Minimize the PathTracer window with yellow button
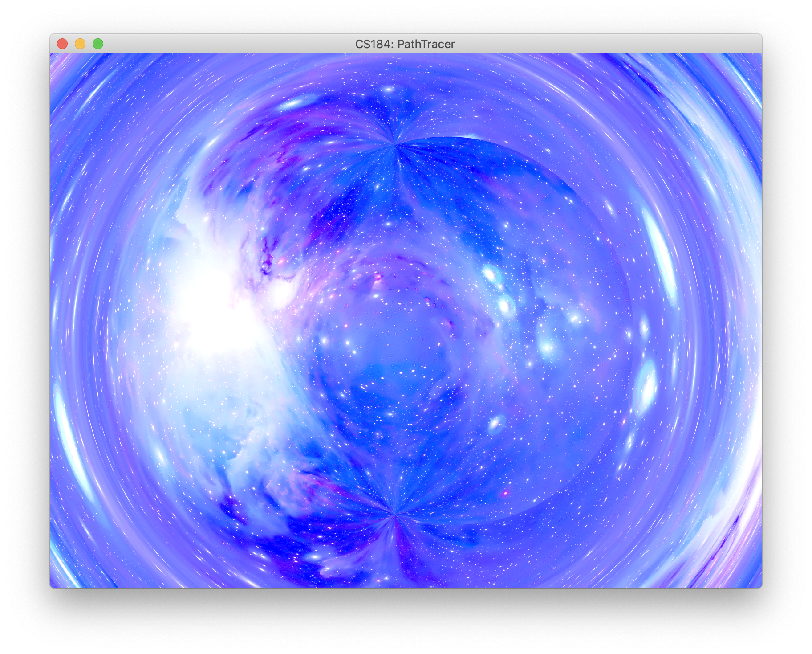The image size is (812, 654). click(80, 44)
